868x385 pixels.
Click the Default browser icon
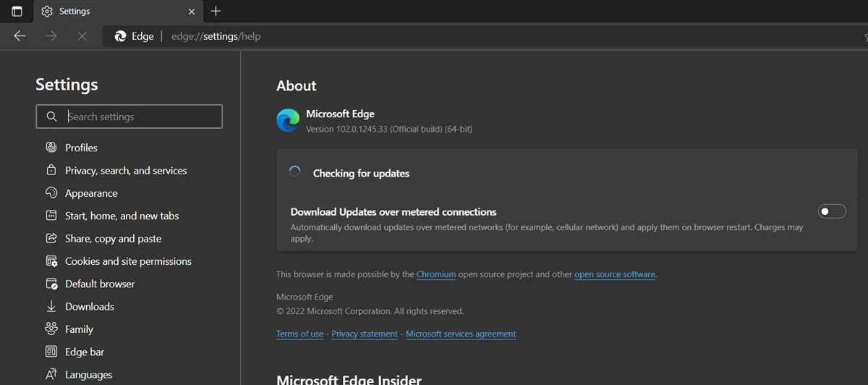coord(51,284)
